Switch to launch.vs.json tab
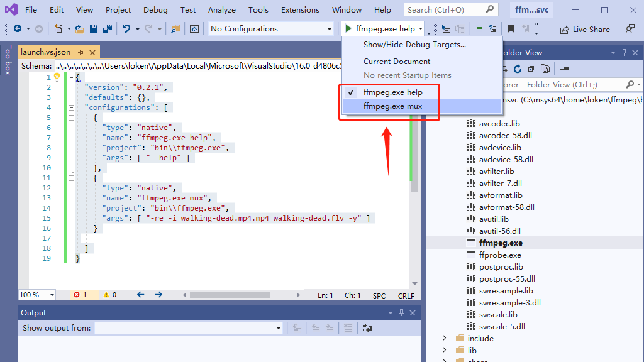 (x=45, y=52)
